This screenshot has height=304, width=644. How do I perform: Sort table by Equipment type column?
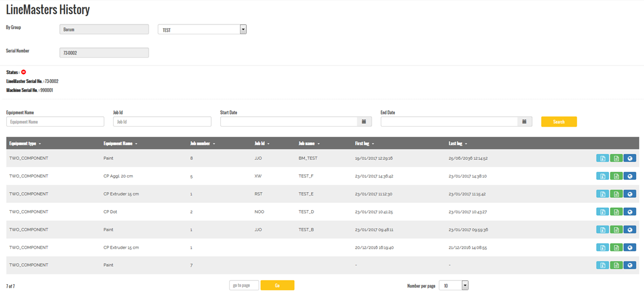(25, 144)
